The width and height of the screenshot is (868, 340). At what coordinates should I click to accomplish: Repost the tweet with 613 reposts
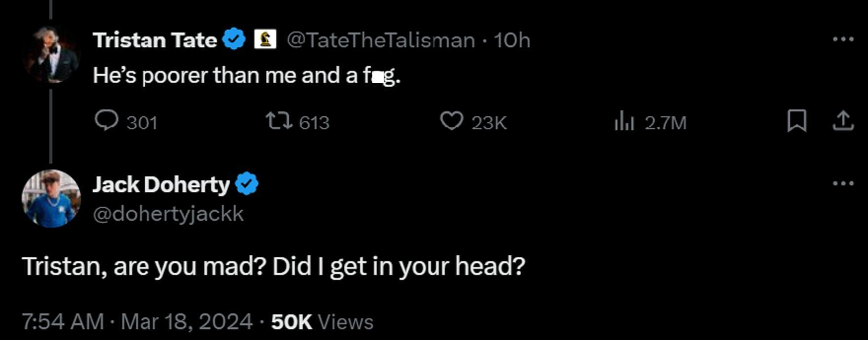pyautogui.click(x=279, y=121)
